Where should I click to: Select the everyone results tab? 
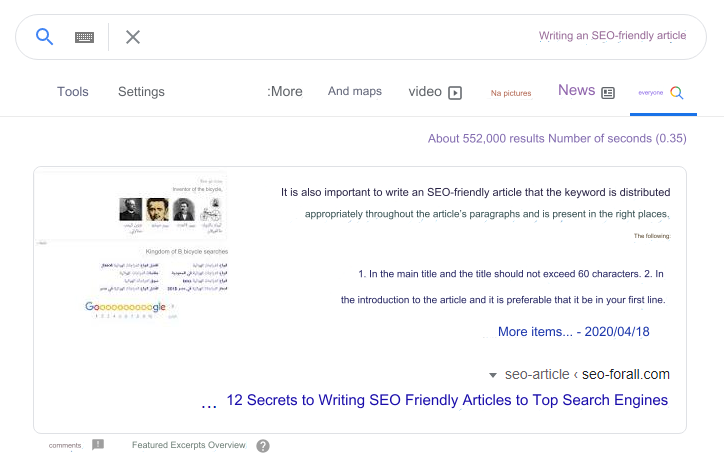pos(651,92)
